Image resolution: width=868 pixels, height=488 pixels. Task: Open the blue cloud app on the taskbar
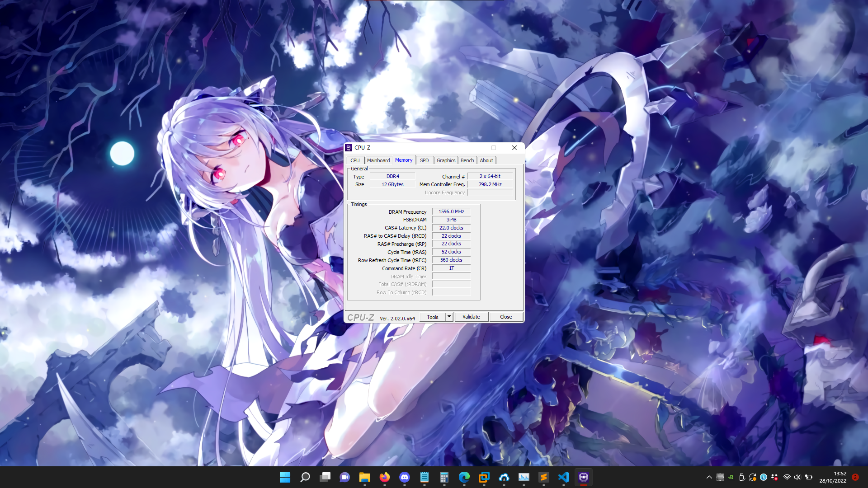(x=504, y=477)
